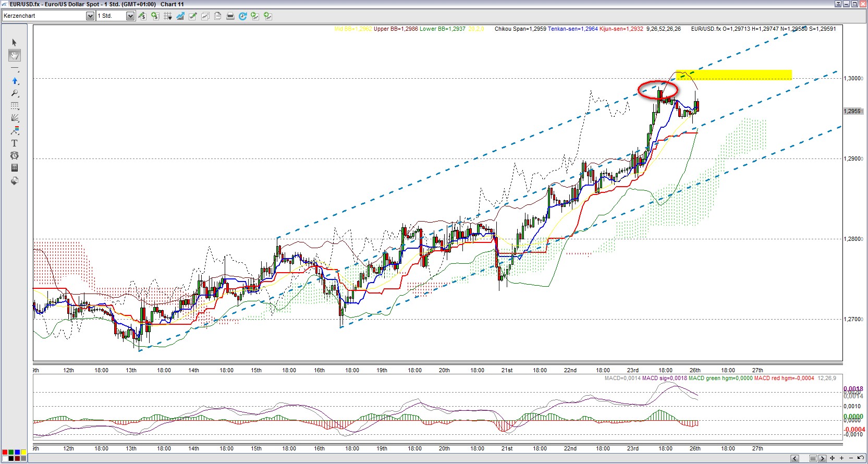
Task: Pick the blue arrow marker tool
Action: point(14,81)
